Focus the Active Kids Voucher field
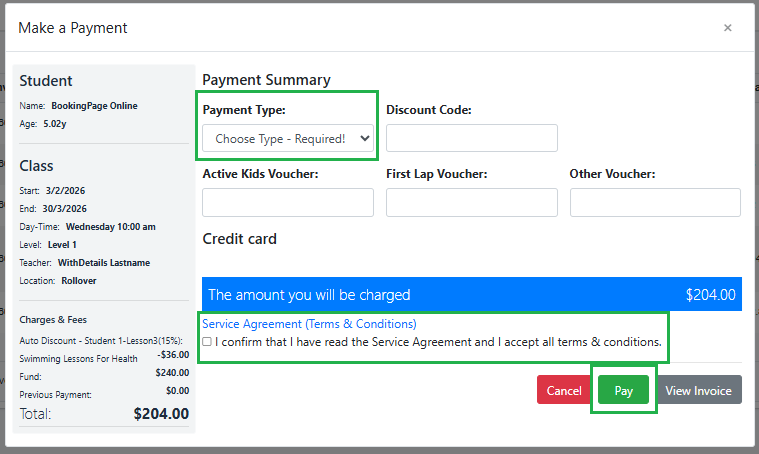 288,202
